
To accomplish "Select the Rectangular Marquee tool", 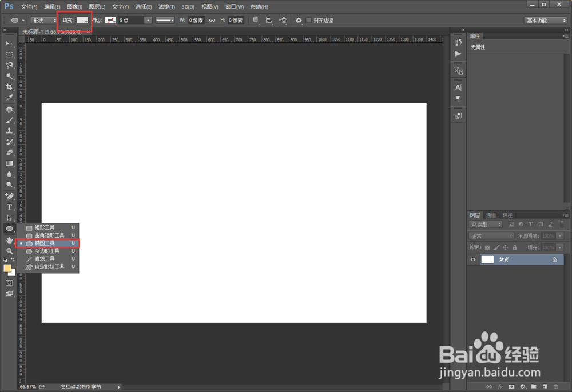I will (x=9, y=55).
